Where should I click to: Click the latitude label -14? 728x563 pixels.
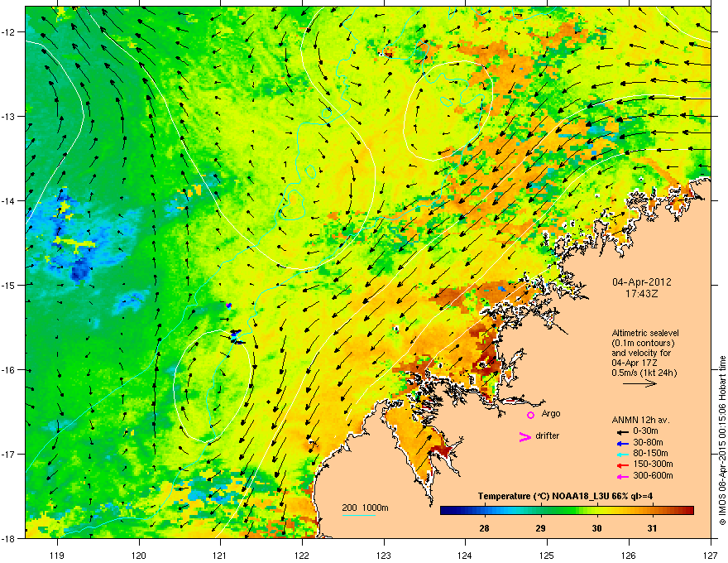tap(9, 200)
